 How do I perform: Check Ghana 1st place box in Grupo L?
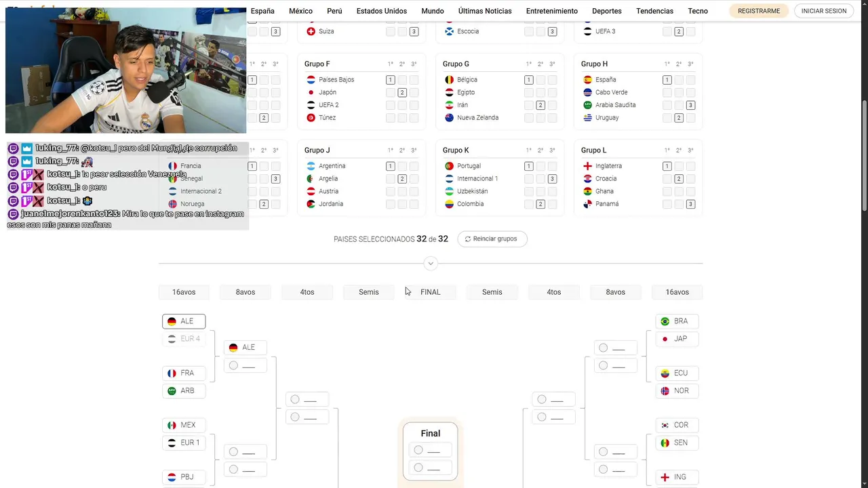pos(667,192)
